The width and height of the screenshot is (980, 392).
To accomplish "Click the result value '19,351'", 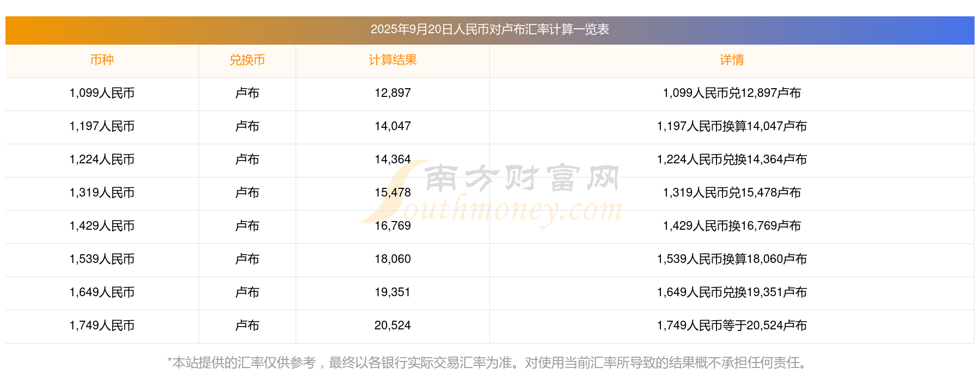I will 393,292.
